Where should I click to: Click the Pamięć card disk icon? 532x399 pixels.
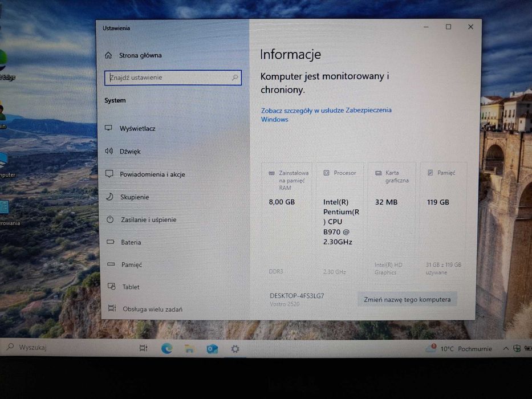tap(430, 173)
